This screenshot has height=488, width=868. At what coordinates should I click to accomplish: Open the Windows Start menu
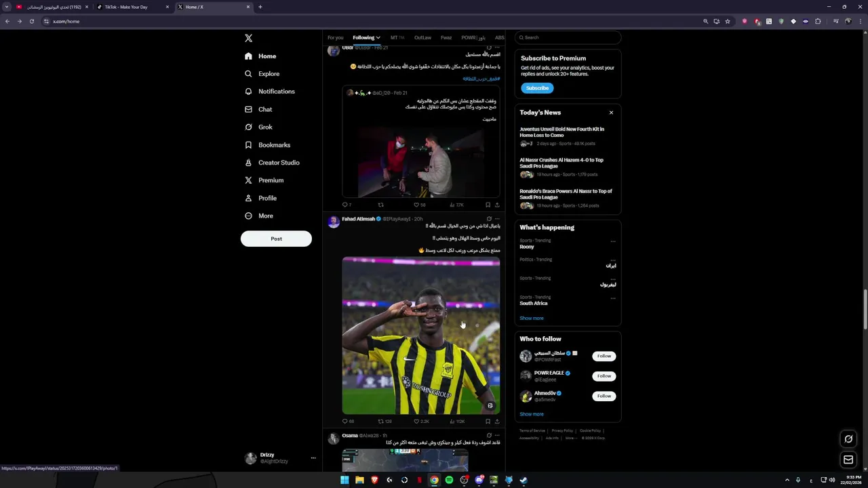[344, 480]
